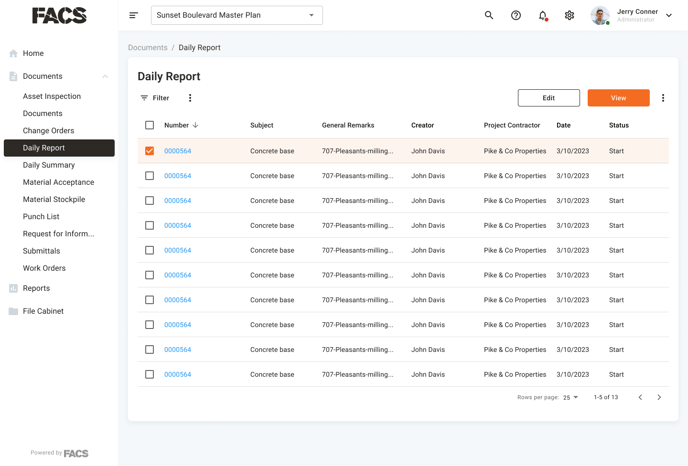688x466 pixels.
Task: Click the Home icon in sidebar
Action: coord(13,53)
